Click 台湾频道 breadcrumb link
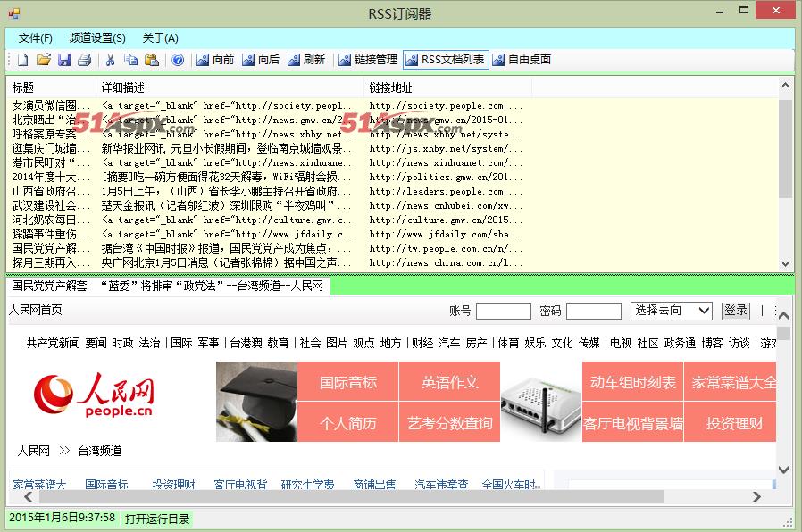 point(99,451)
